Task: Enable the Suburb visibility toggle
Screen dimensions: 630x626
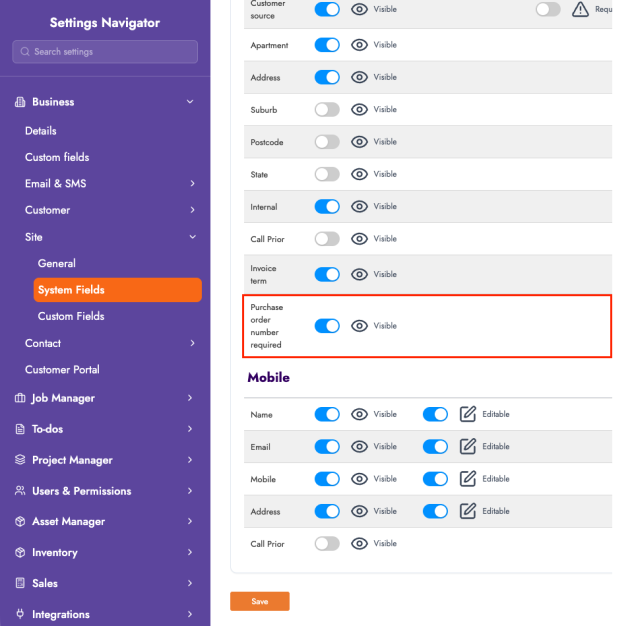Action: point(327,110)
